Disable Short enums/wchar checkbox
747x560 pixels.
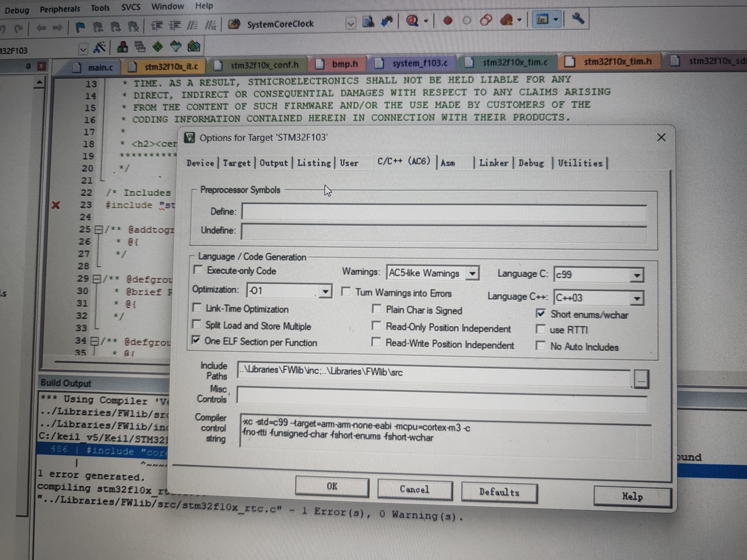click(x=540, y=314)
